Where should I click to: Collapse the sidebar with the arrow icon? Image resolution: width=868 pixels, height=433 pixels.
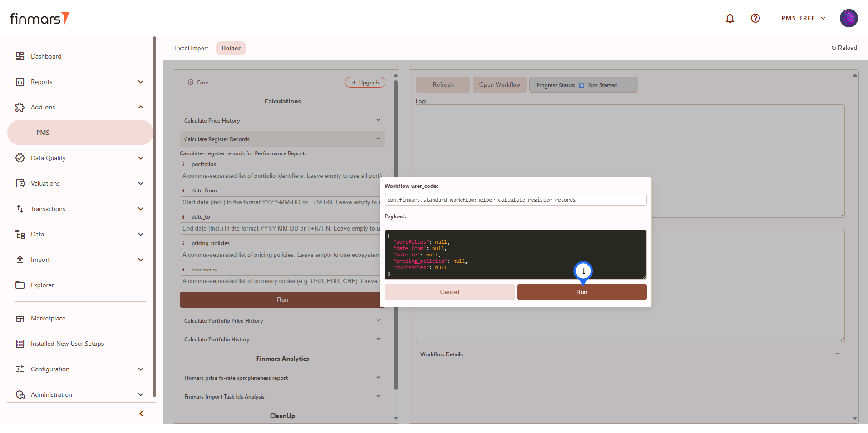(141, 413)
